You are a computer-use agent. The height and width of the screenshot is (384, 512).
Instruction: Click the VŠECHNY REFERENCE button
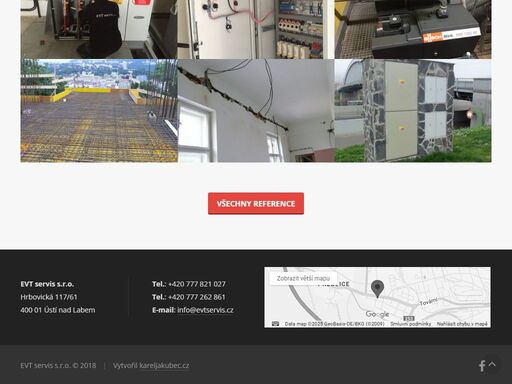point(256,203)
